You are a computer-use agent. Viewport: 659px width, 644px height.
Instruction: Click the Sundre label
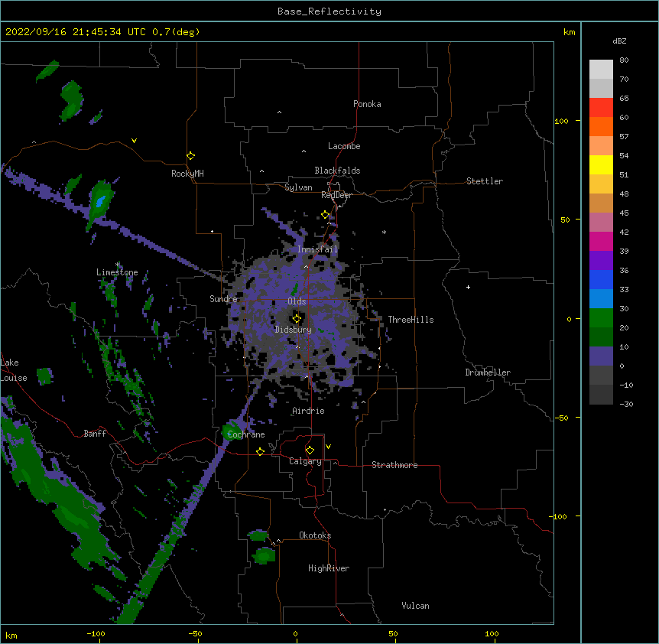point(223,299)
